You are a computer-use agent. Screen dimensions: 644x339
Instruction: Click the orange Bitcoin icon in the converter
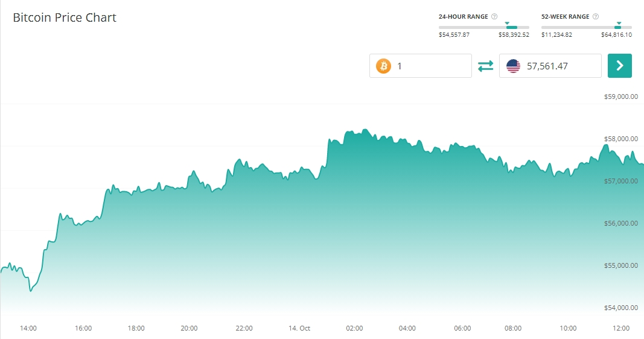pyautogui.click(x=383, y=66)
